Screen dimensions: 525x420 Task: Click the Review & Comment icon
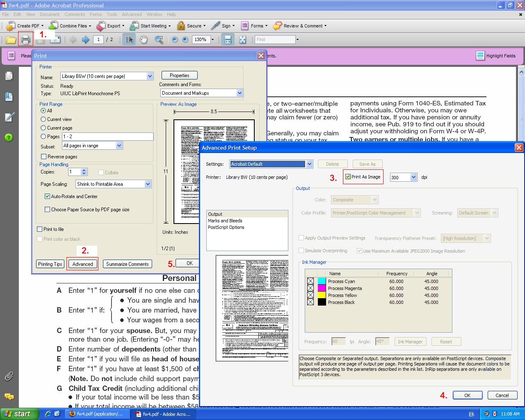[x=277, y=26]
